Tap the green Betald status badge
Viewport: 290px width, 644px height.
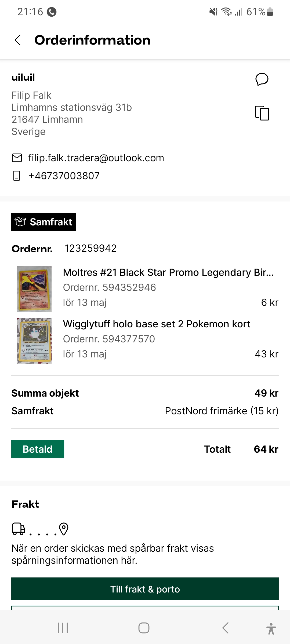coord(38,449)
